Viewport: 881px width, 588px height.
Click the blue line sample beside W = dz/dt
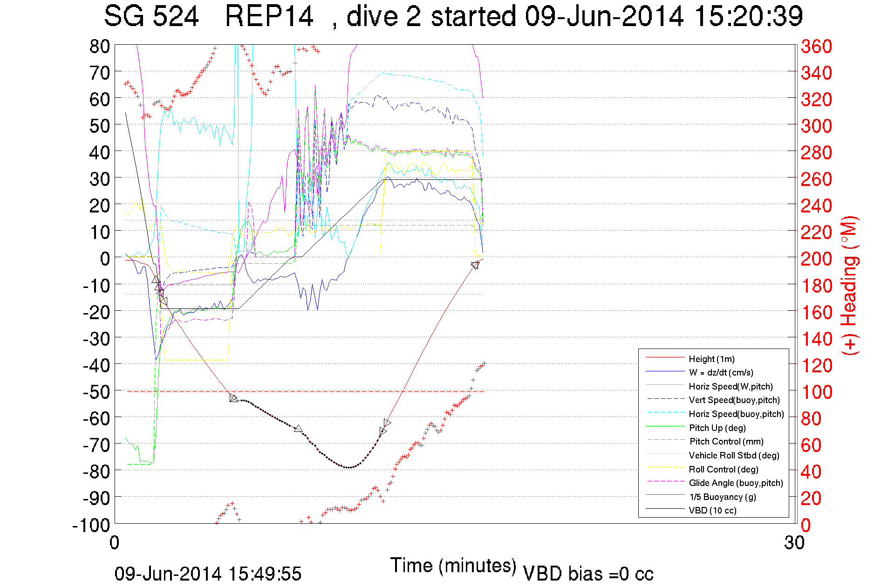point(665,371)
